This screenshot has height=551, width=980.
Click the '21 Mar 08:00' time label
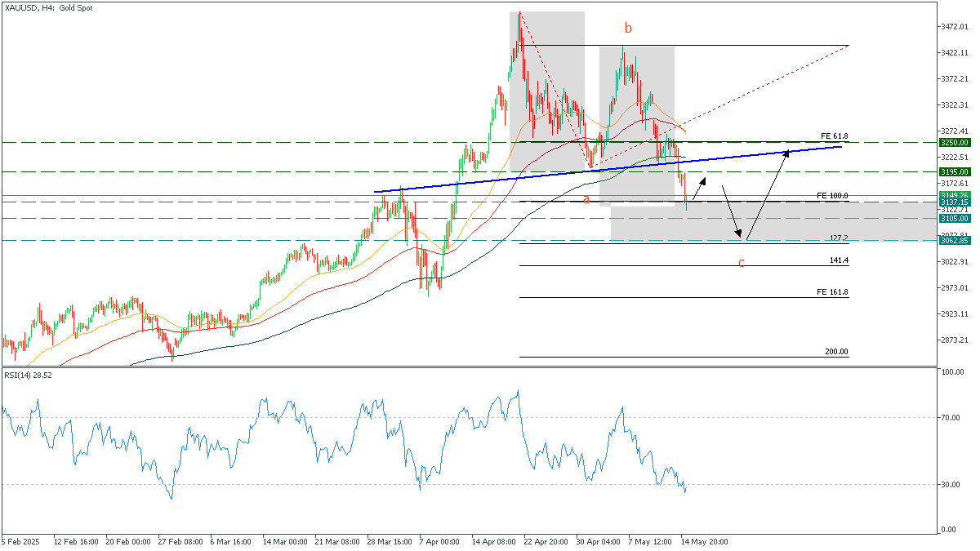[x=336, y=541]
